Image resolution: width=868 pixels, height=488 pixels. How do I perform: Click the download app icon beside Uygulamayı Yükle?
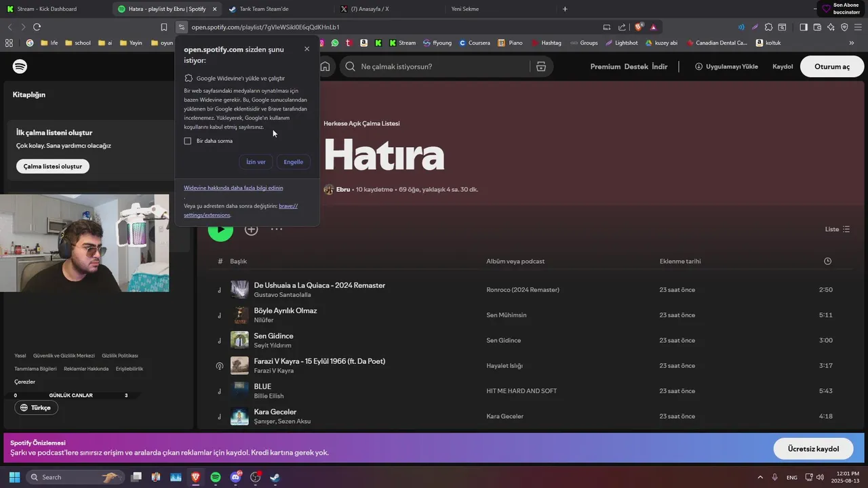[698, 66]
